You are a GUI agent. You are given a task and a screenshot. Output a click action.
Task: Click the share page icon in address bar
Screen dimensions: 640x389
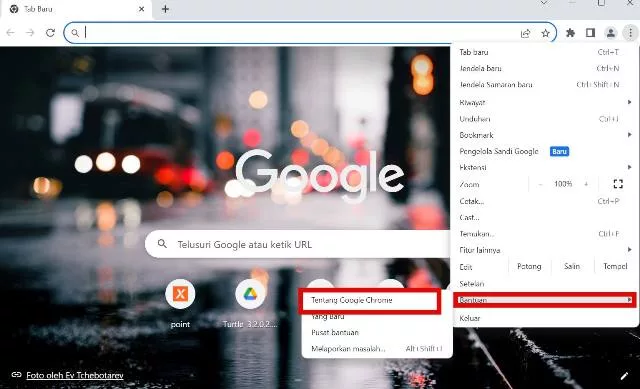tap(526, 33)
